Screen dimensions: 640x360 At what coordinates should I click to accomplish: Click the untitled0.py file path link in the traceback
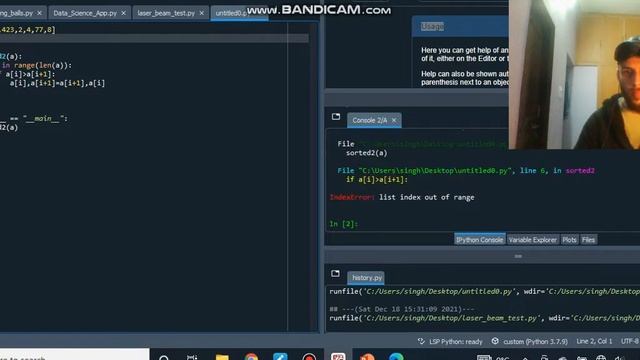434,171
